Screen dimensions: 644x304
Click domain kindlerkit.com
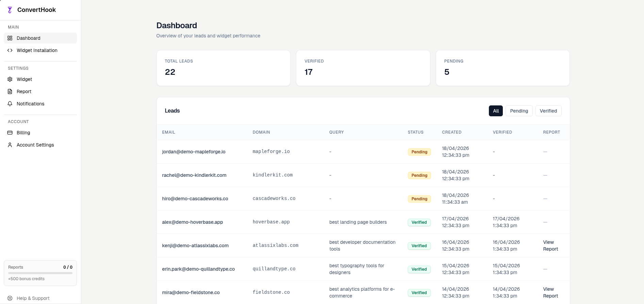pos(273,175)
